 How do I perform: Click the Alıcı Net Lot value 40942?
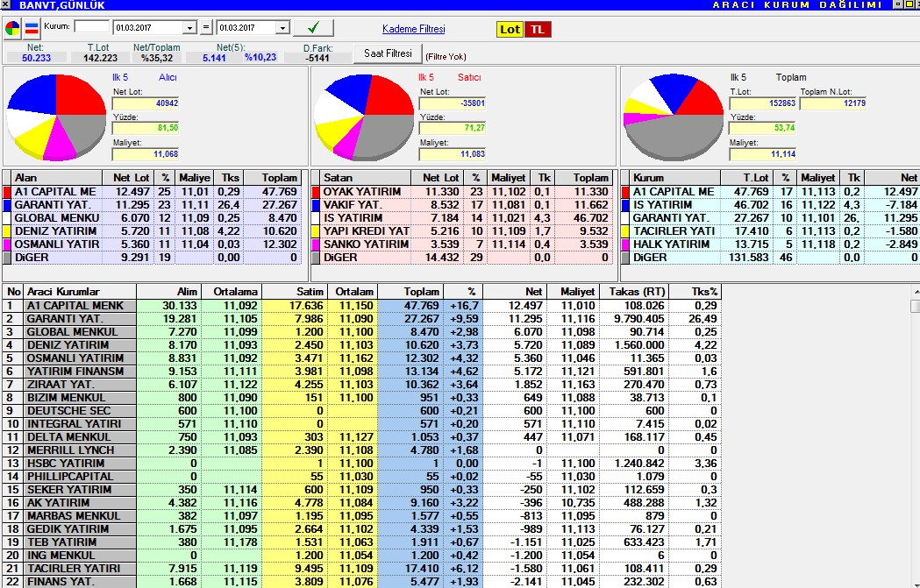pos(146,103)
